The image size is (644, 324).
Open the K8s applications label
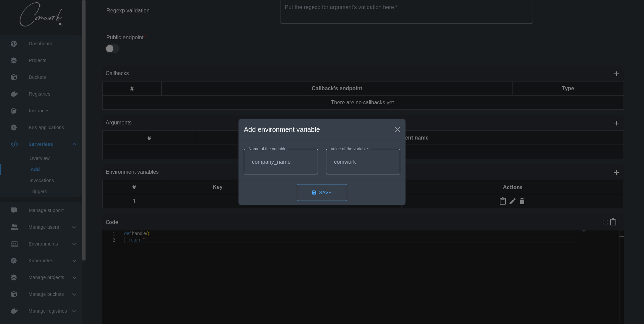[x=46, y=127]
